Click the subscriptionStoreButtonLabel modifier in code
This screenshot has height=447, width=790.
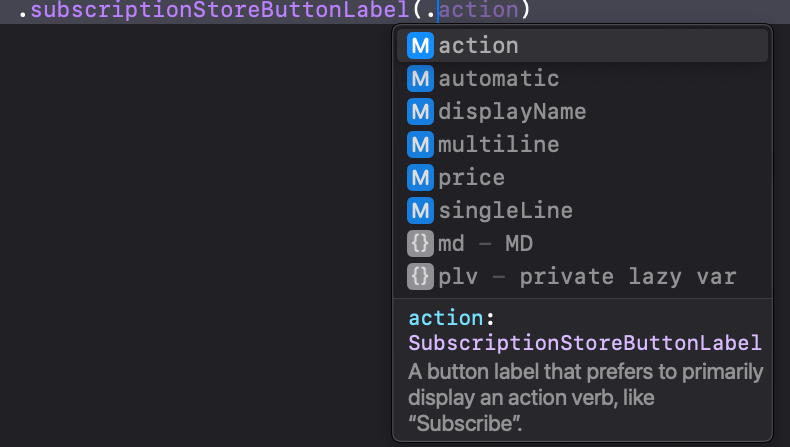(220, 10)
